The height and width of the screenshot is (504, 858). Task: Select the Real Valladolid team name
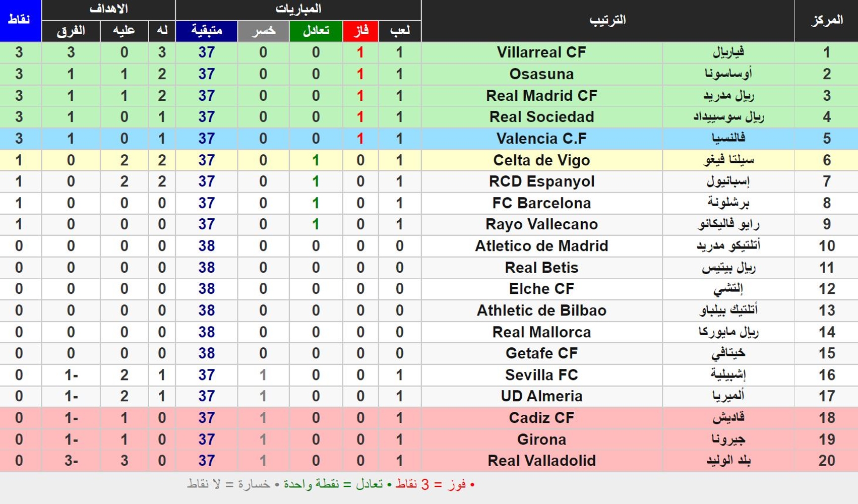click(x=541, y=461)
